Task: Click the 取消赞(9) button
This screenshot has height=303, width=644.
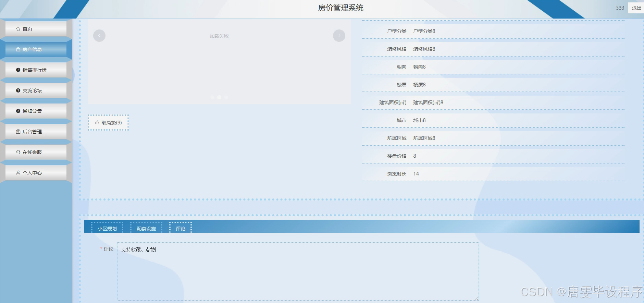Action: [108, 123]
